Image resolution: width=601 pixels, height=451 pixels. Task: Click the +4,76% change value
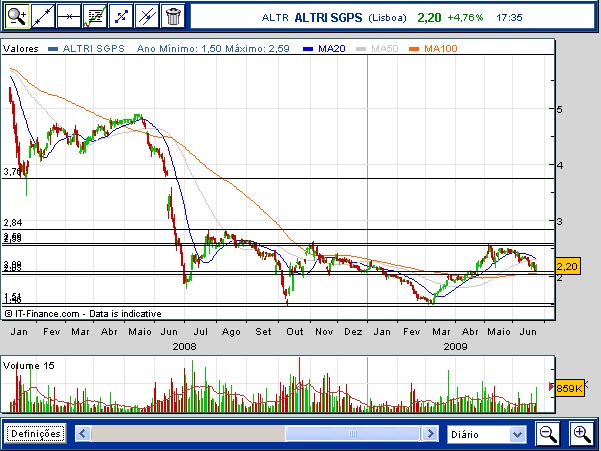[465, 18]
